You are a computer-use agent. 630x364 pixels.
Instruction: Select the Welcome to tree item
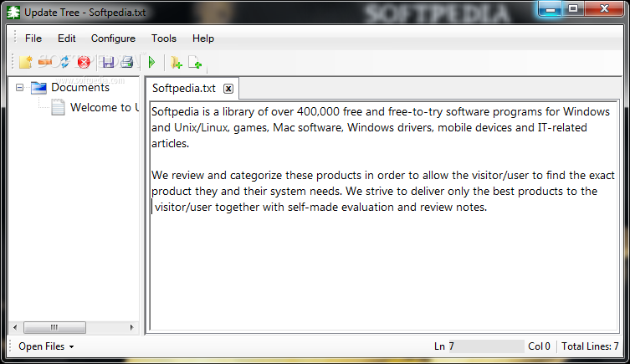pos(105,107)
